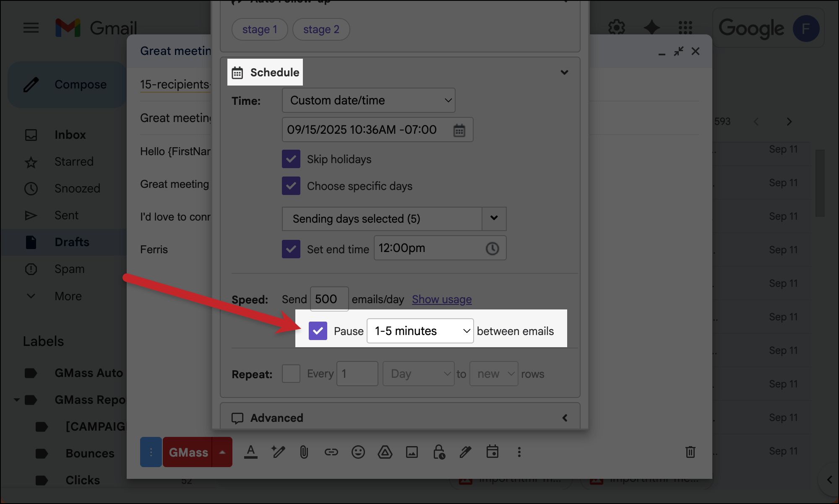The height and width of the screenshot is (504, 839).
Task: Click the red GMass send button
Action: 188,452
